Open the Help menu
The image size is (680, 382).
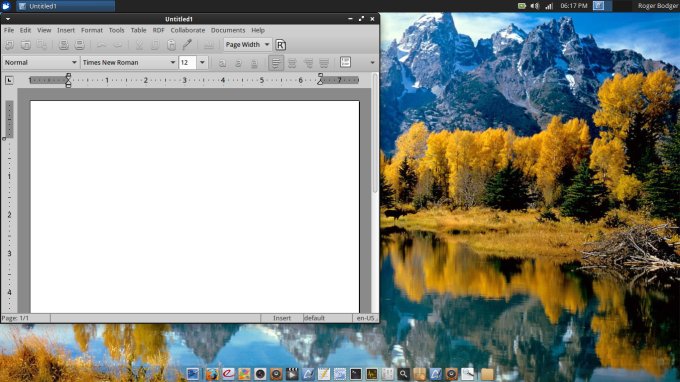click(x=258, y=30)
